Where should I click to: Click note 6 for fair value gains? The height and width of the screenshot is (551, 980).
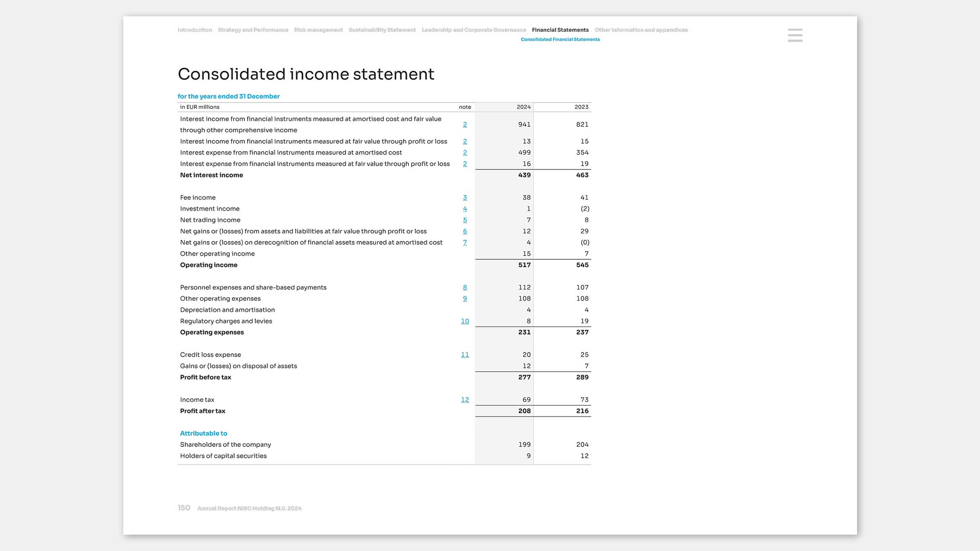[x=465, y=231]
